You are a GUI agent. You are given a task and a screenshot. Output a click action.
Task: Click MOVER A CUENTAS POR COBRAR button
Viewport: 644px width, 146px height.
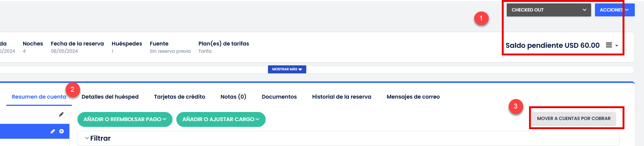pos(573,118)
